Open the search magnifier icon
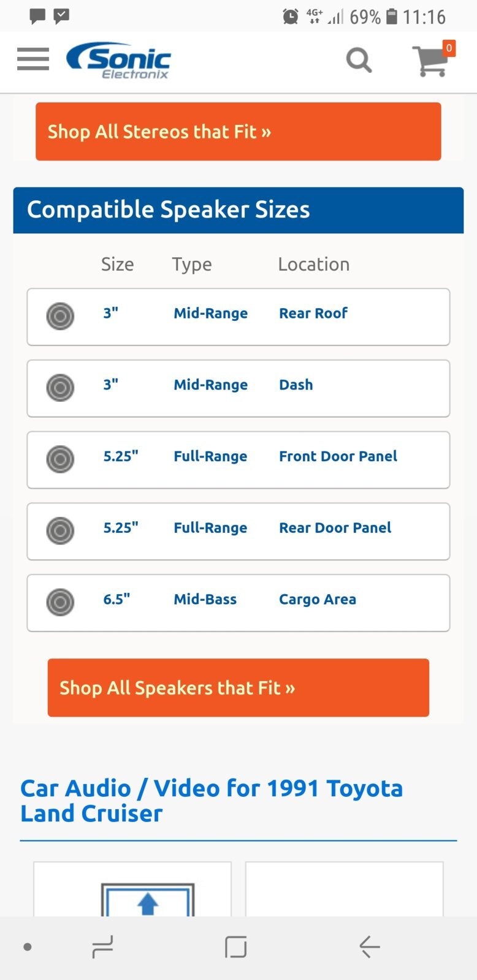477x980 pixels. coord(359,60)
